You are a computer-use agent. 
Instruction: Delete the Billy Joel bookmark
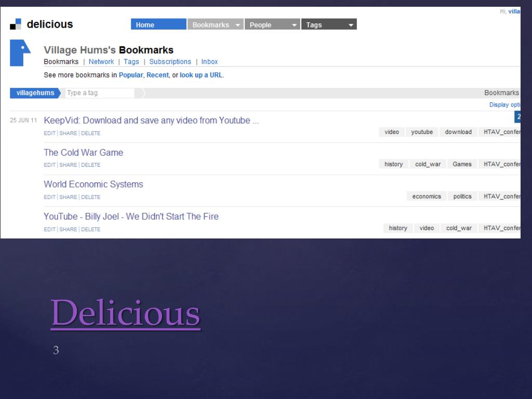90,229
